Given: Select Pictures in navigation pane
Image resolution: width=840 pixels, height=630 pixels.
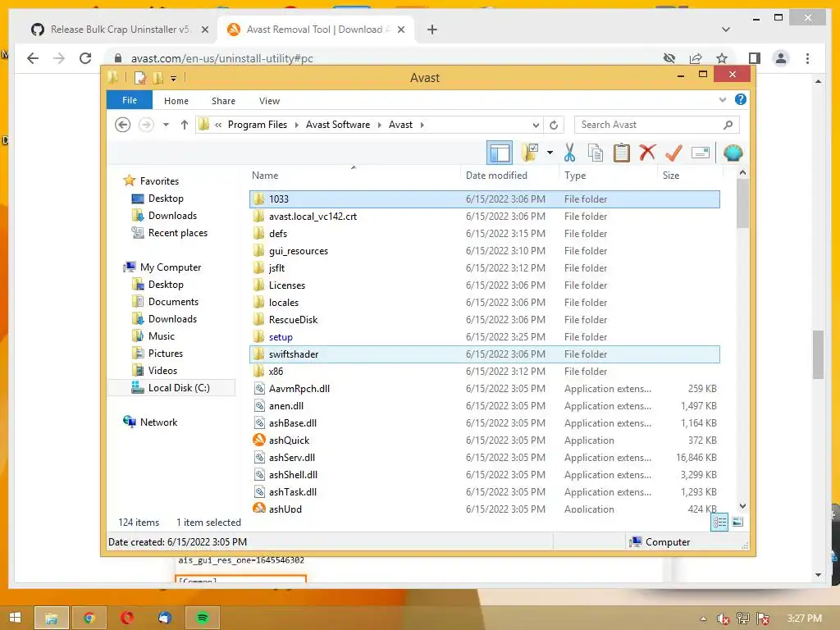Looking at the screenshot, I should 166,354.
